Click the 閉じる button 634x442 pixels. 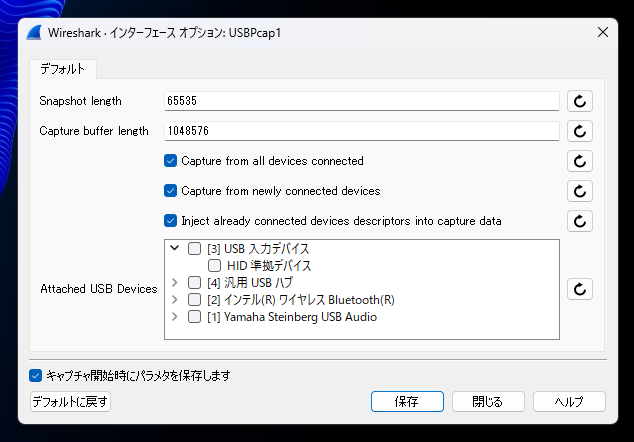coord(488,402)
